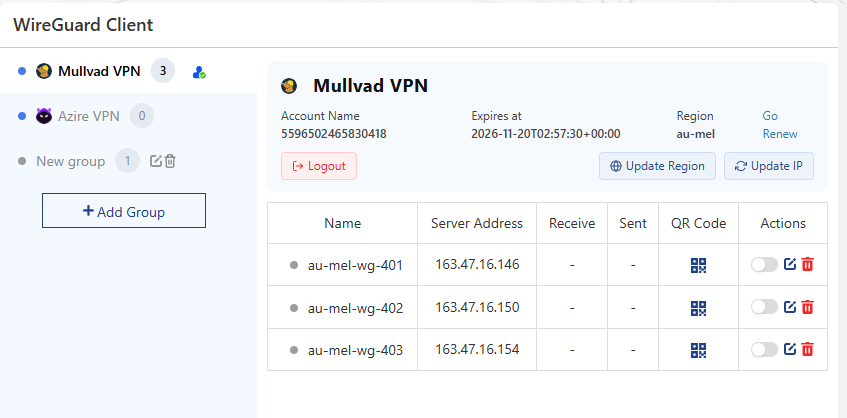
Task: Click server address 163.47.16.154
Action: click(477, 349)
